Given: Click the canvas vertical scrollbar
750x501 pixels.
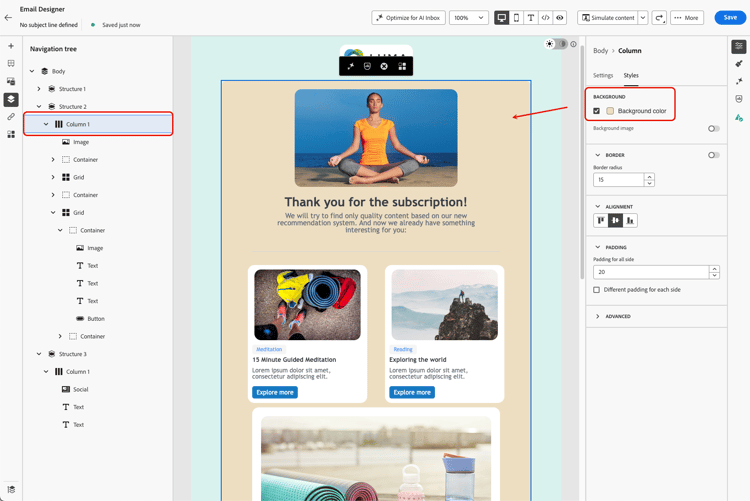Looking at the screenshot, I should click(582, 163).
